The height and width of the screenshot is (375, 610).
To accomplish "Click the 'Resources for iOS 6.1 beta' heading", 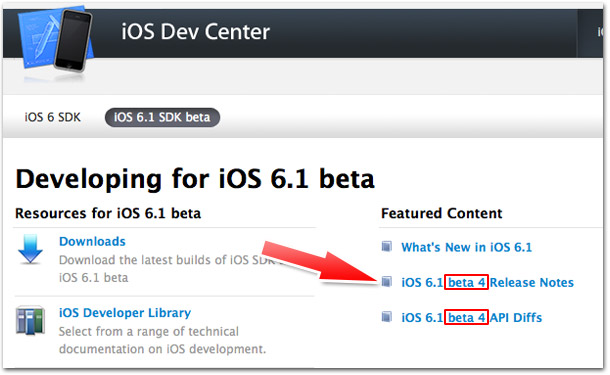I will [x=108, y=214].
